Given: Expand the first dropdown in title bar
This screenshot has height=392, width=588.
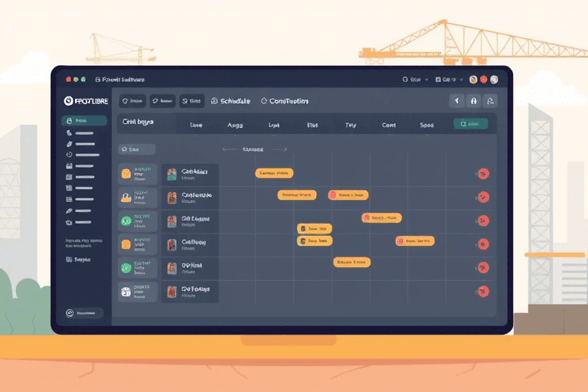Looking at the screenshot, I should pos(415,80).
